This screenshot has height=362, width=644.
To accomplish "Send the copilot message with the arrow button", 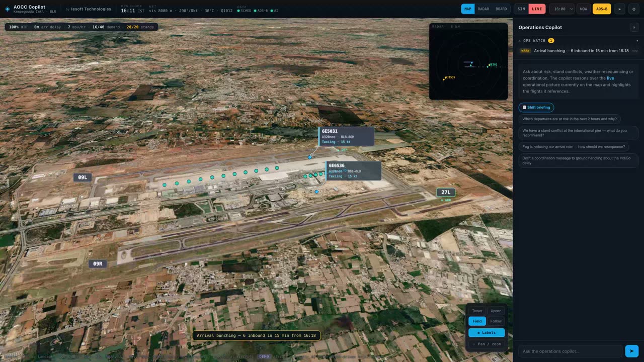I will (x=631, y=351).
